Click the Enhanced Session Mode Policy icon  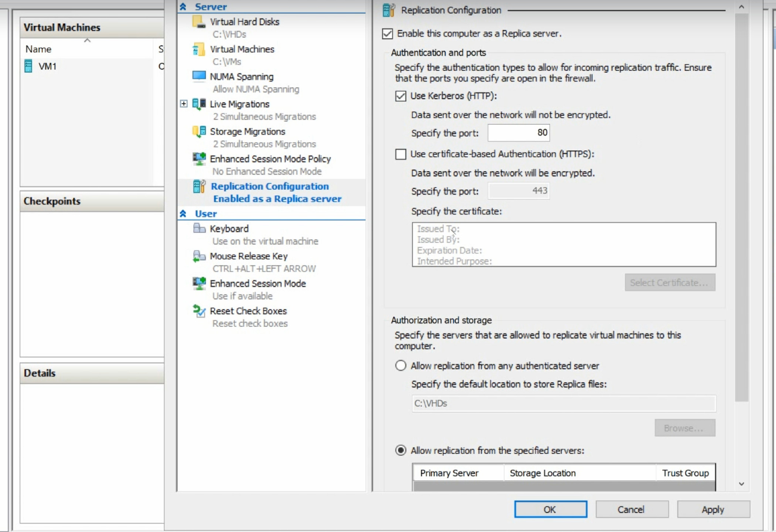point(199,159)
